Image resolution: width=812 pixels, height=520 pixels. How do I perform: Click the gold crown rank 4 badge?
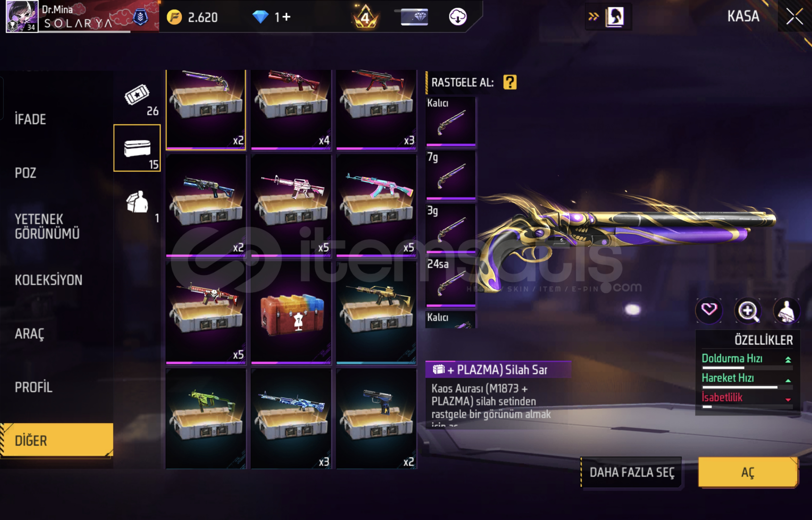click(x=366, y=17)
